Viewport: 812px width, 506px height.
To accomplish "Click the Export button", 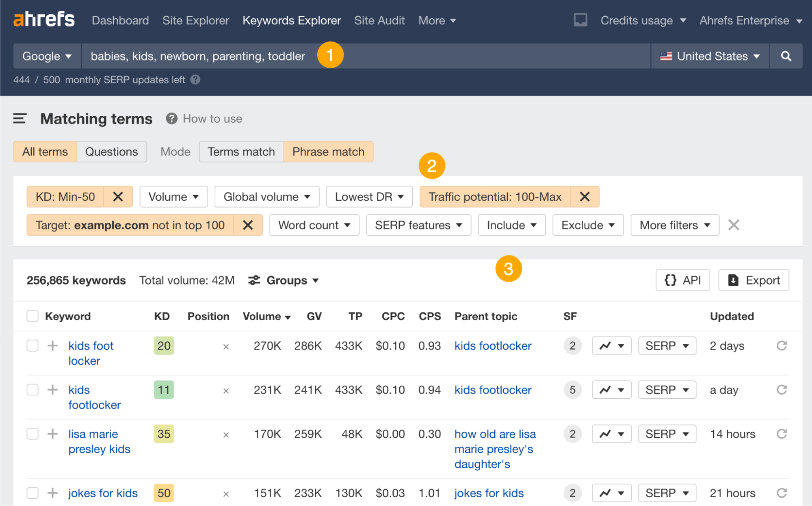I will pyautogui.click(x=754, y=280).
